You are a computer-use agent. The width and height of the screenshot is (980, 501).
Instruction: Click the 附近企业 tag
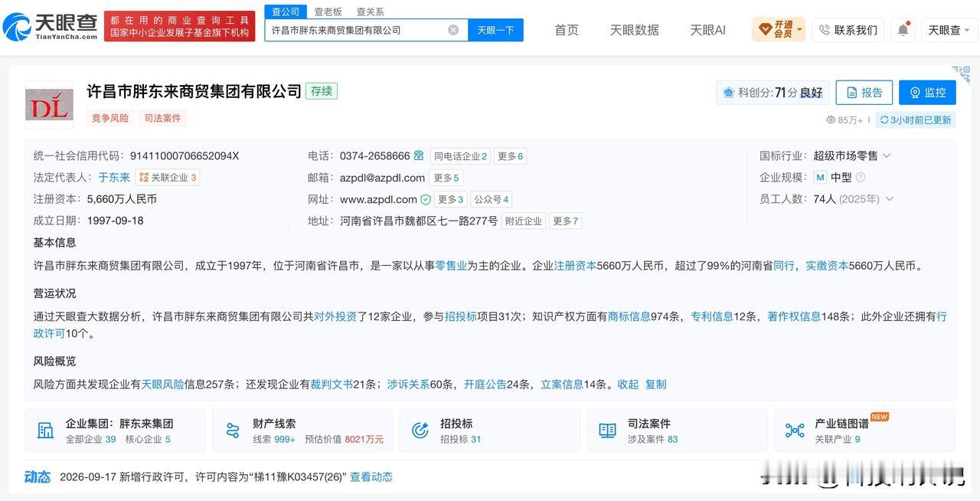[524, 221]
